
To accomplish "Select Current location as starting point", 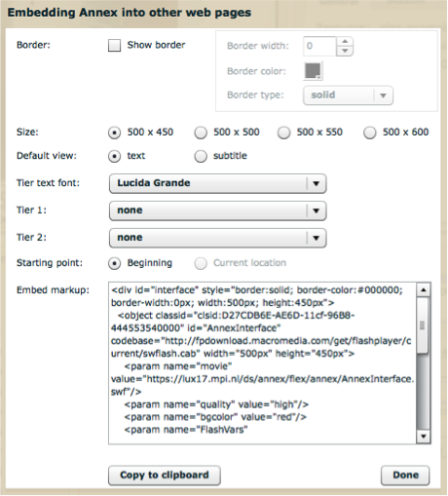I will point(201,263).
